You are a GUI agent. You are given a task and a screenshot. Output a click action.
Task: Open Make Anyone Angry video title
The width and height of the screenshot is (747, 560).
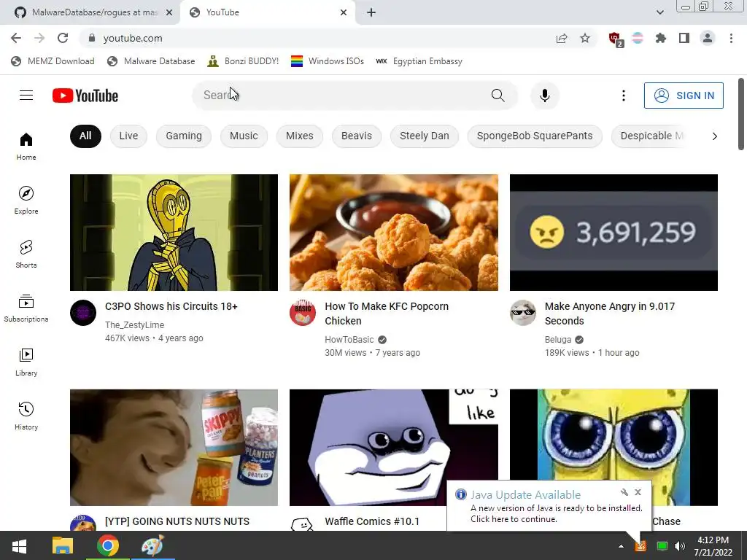609,314
